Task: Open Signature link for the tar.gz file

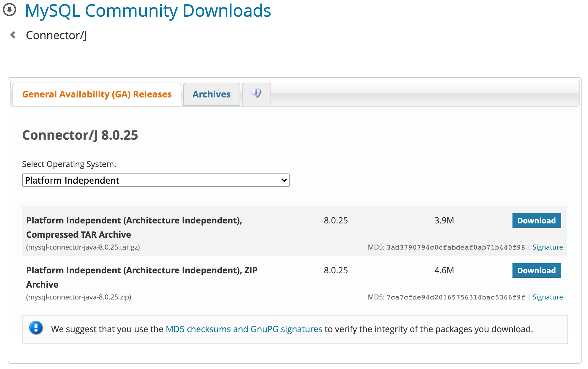Action: [x=547, y=247]
